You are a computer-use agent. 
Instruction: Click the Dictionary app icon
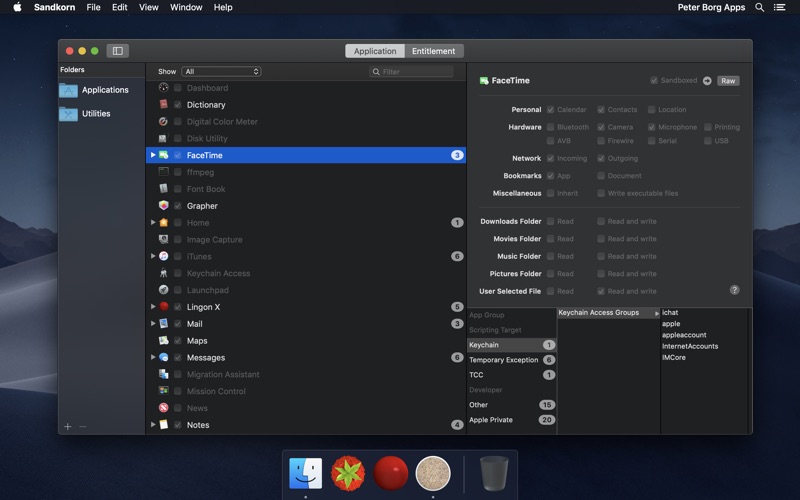coord(163,105)
